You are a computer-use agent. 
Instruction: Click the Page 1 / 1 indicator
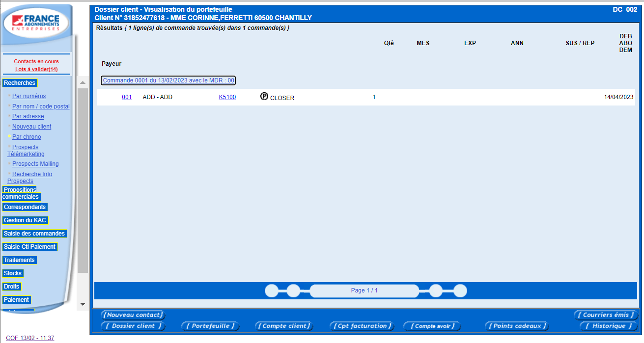364,290
